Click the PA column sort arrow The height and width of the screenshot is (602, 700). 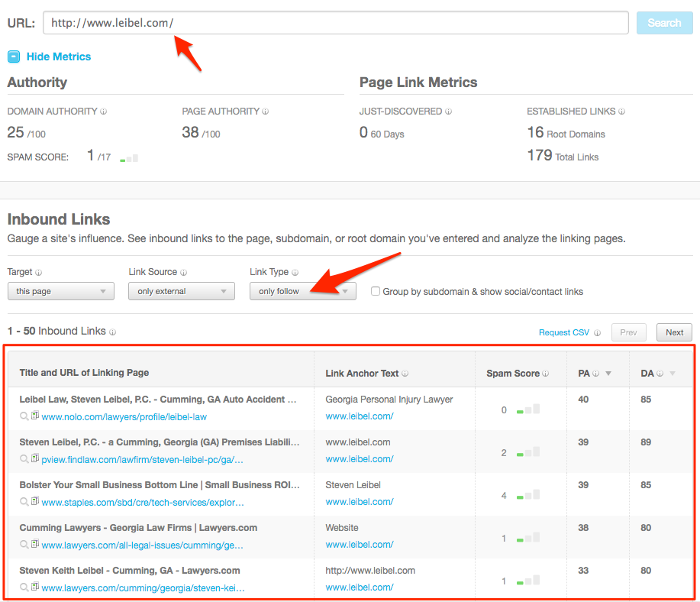click(x=608, y=372)
